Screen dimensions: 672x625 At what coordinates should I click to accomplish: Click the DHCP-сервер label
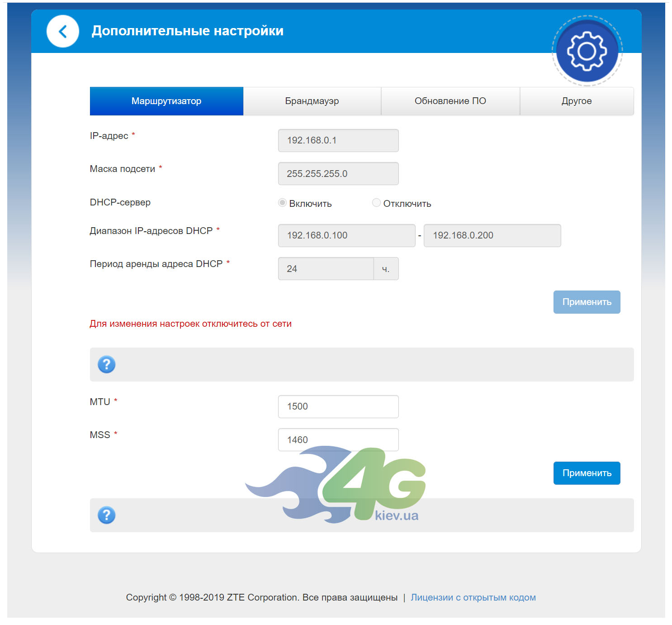[120, 202]
